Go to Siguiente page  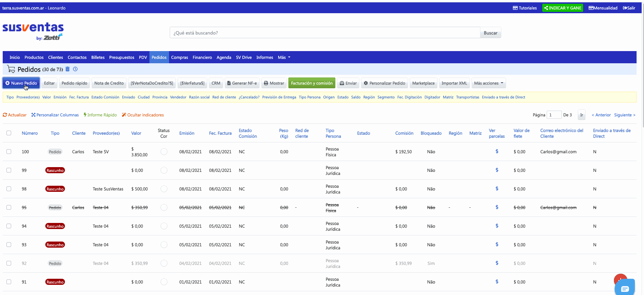(x=625, y=115)
